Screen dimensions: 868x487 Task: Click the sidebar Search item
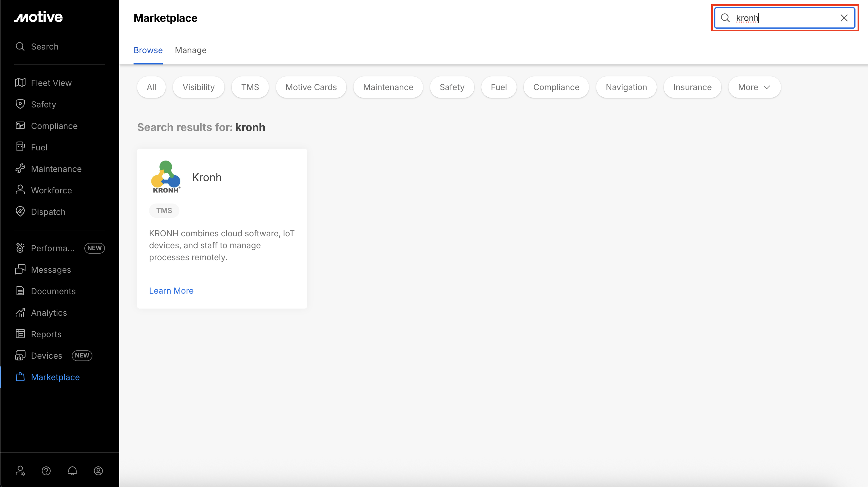tap(44, 47)
